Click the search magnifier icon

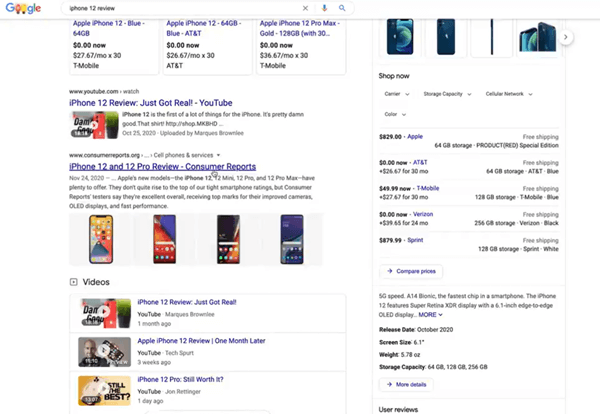click(x=342, y=8)
